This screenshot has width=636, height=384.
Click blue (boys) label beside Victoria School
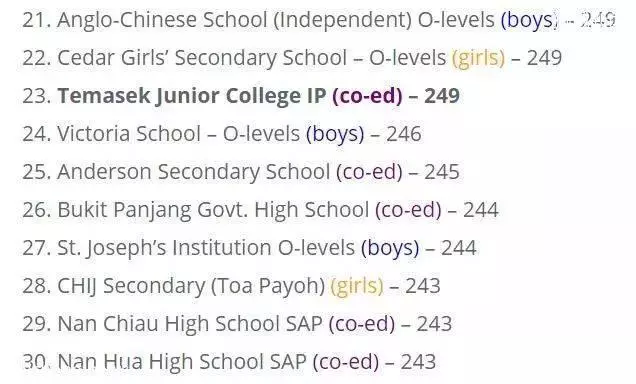[x=335, y=134]
